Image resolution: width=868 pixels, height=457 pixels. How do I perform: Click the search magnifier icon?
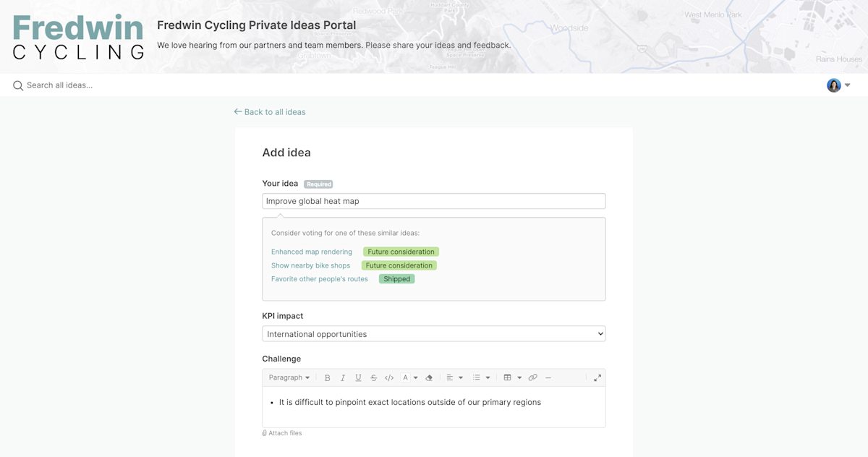[18, 85]
